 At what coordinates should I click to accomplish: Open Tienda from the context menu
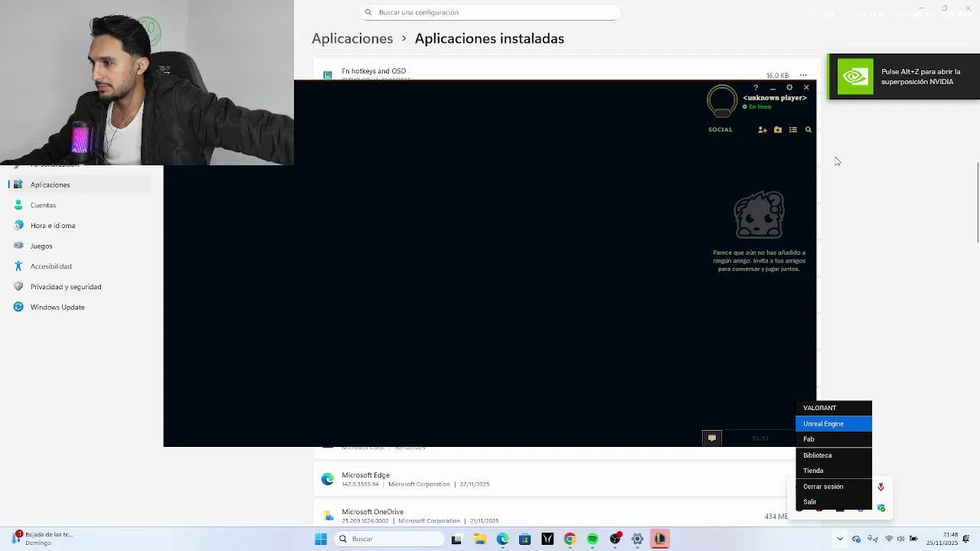834,471
